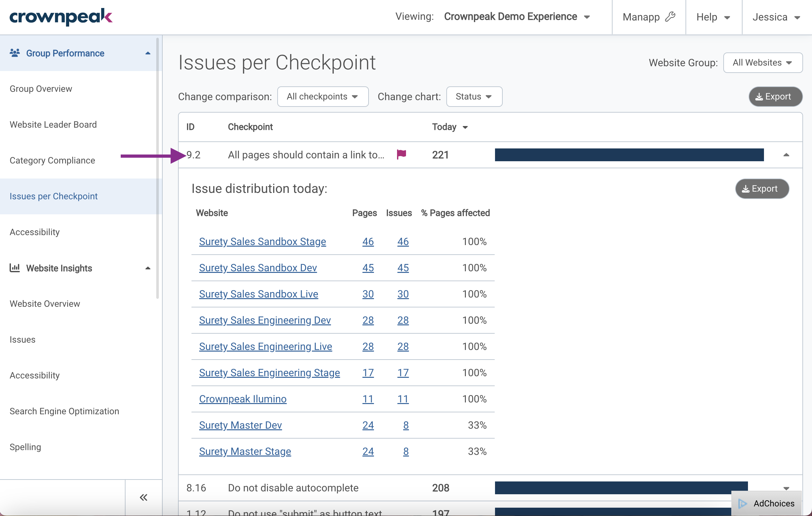Click pages count 46 for Sandbox Stage
The height and width of the screenshot is (516, 812).
[368, 242]
